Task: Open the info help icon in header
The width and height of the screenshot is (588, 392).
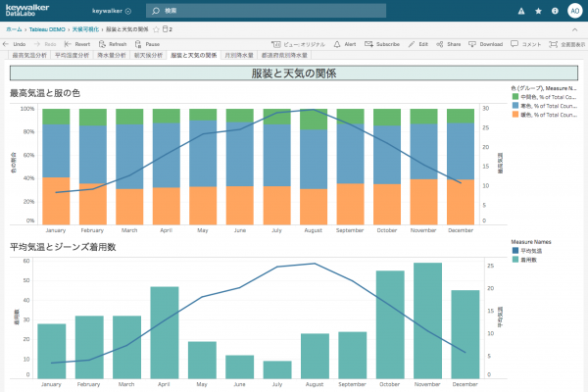Action: [x=555, y=11]
